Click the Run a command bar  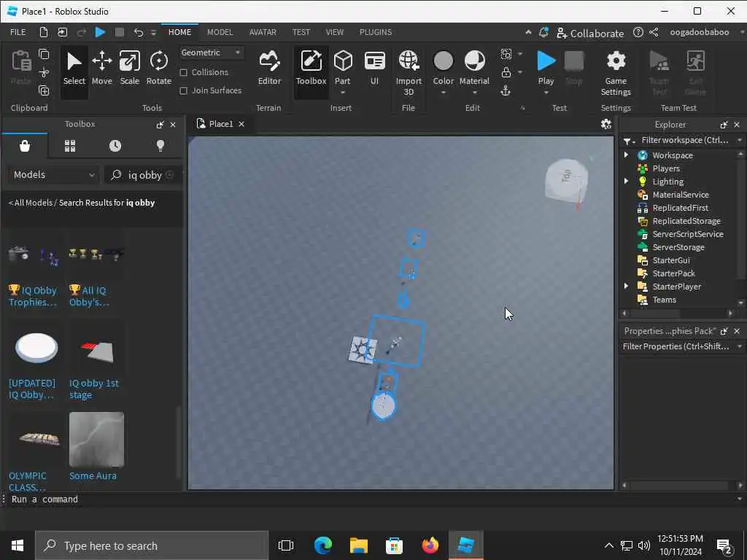coord(371,499)
